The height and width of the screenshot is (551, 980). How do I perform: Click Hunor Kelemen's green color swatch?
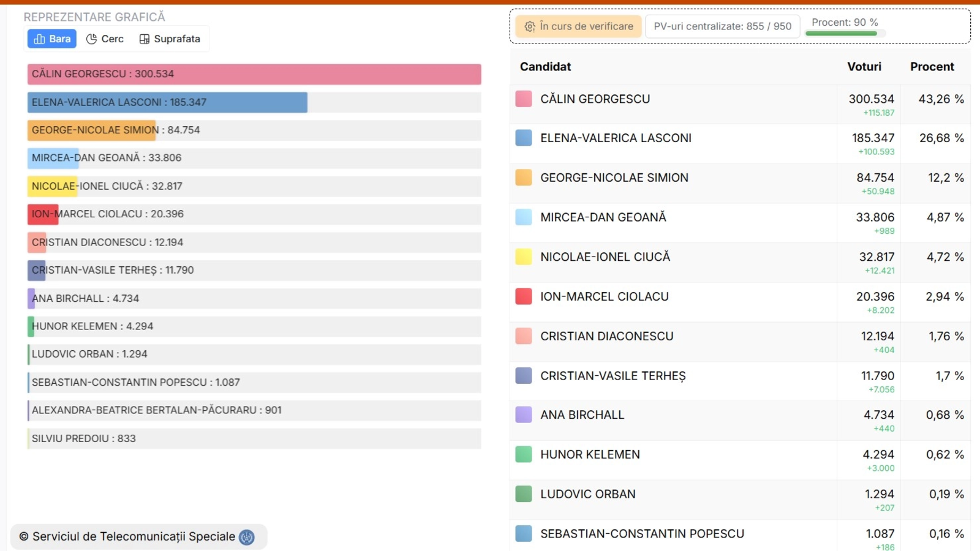click(524, 454)
